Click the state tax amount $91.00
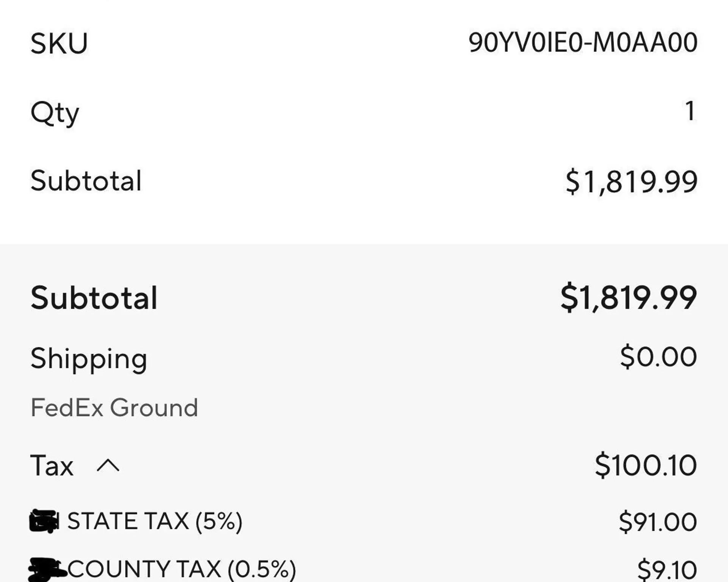This screenshot has height=582, width=728. click(658, 522)
